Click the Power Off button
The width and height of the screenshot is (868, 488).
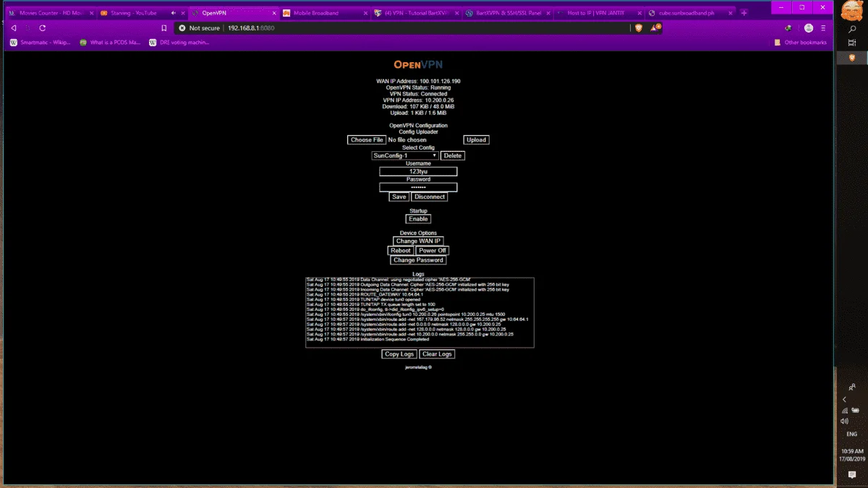[433, 250]
